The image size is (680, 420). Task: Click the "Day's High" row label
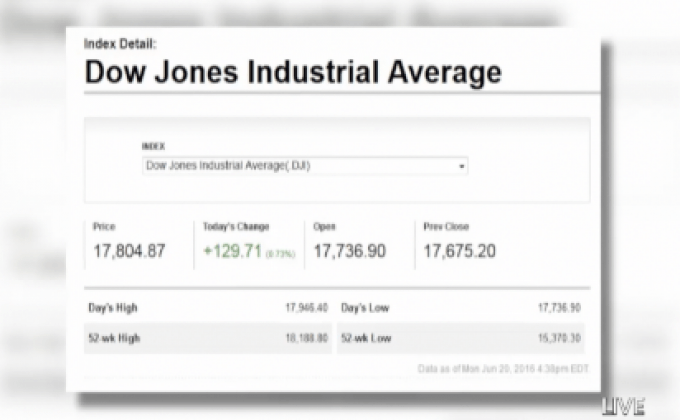(115, 308)
